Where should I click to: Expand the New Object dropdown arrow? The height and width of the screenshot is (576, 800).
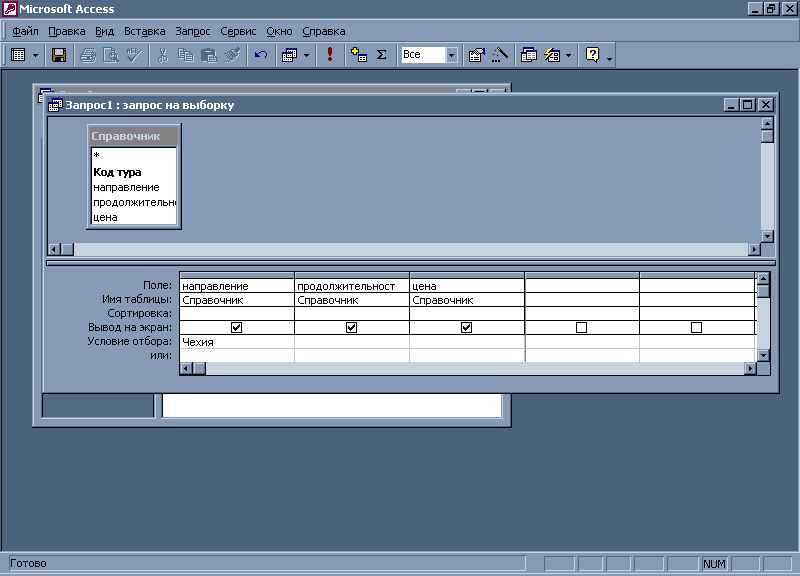(x=568, y=55)
